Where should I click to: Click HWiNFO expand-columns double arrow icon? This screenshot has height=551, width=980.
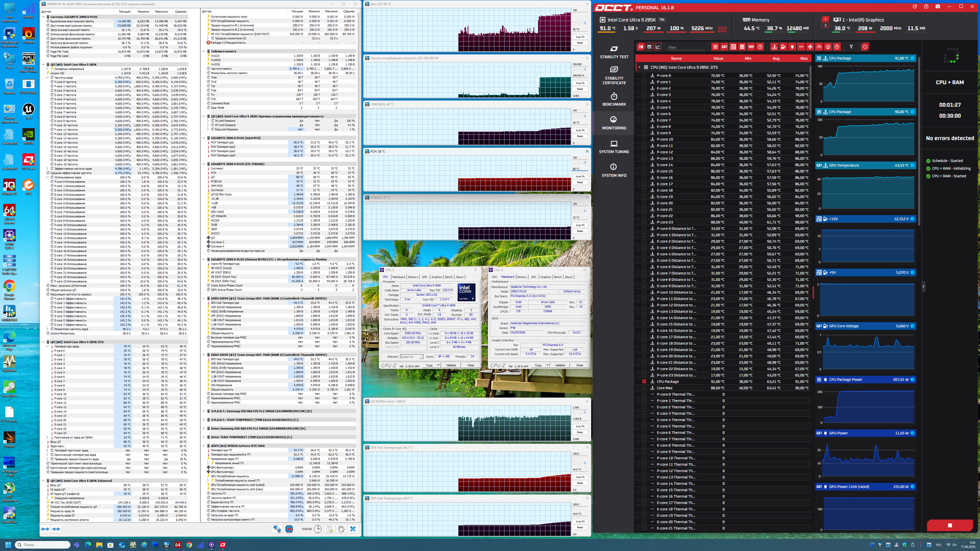[x=45, y=529]
